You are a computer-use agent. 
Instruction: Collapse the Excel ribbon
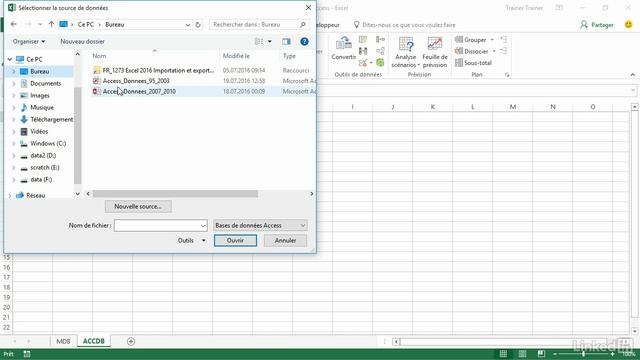(633, 75)
